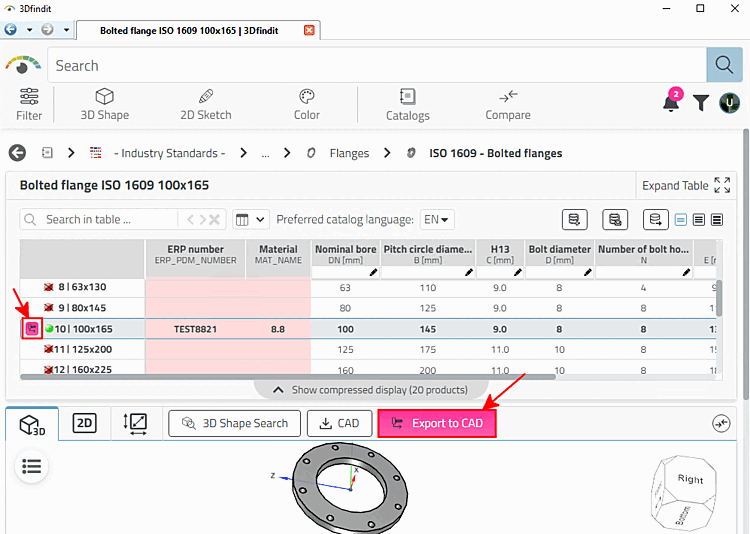The width and height of the screenshot is (750, 534).
Task: Open the EN catalog language dropdown
Action: [x=436, y=220]
